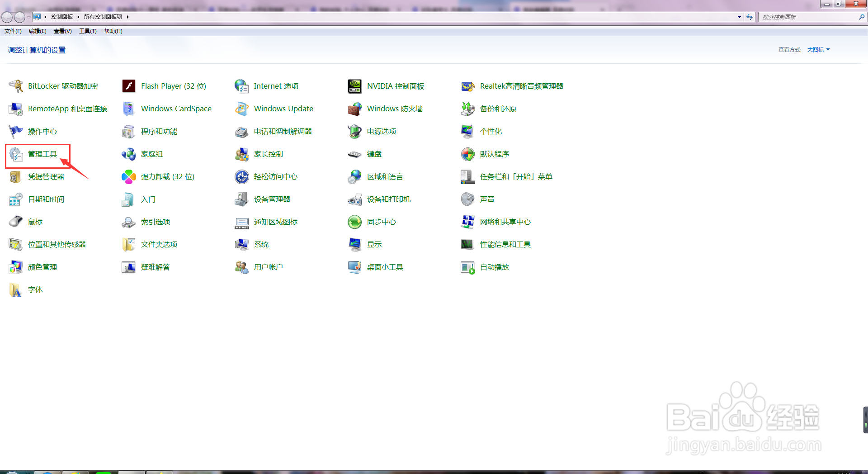Screen dimensions: 868x474
Task: Open the 家庭组 icon
Action: (129, 154)
